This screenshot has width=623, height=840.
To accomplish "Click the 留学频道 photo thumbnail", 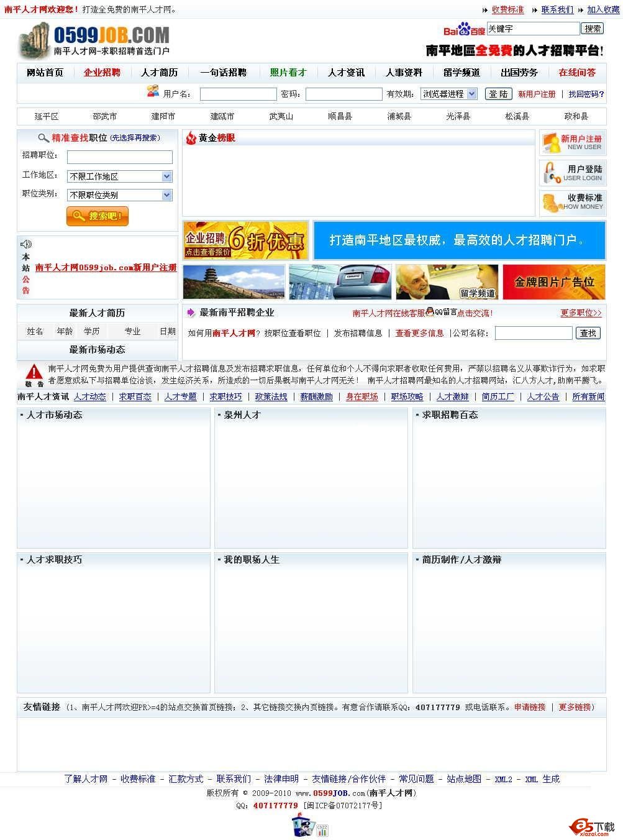I will [x=447, y=282].
